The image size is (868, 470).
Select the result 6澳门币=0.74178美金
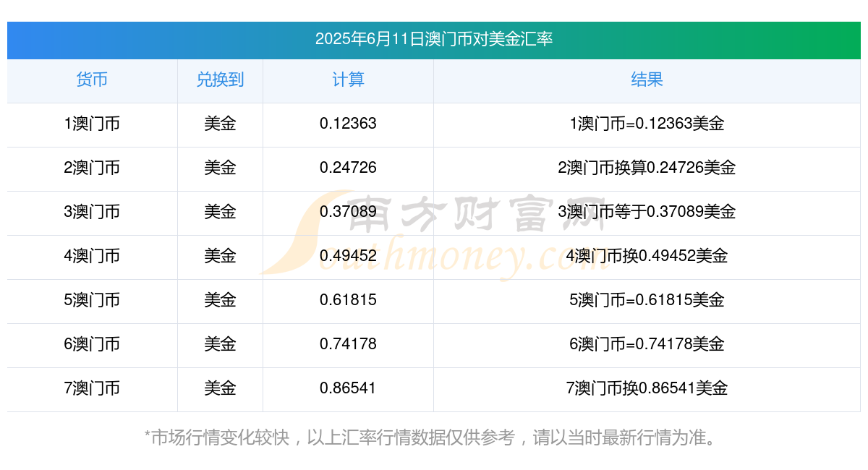point(647,344)
